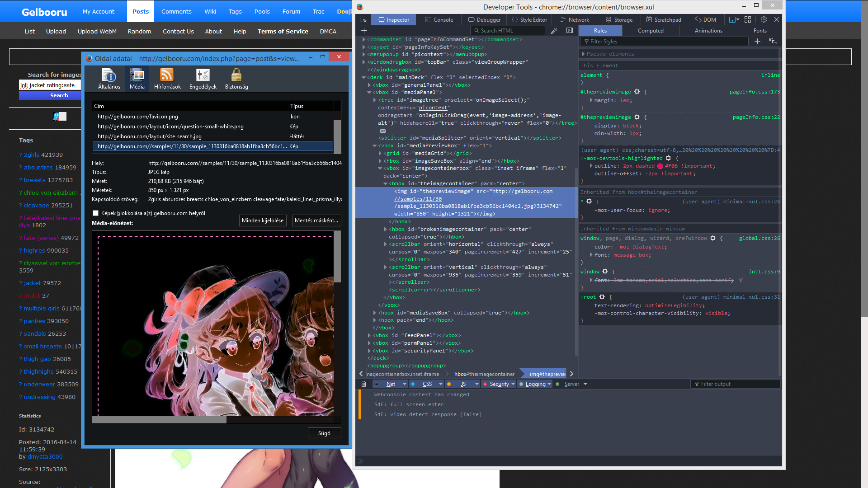
Task: Open the Logging filter dropdown arrow
Action: point(549,384)
